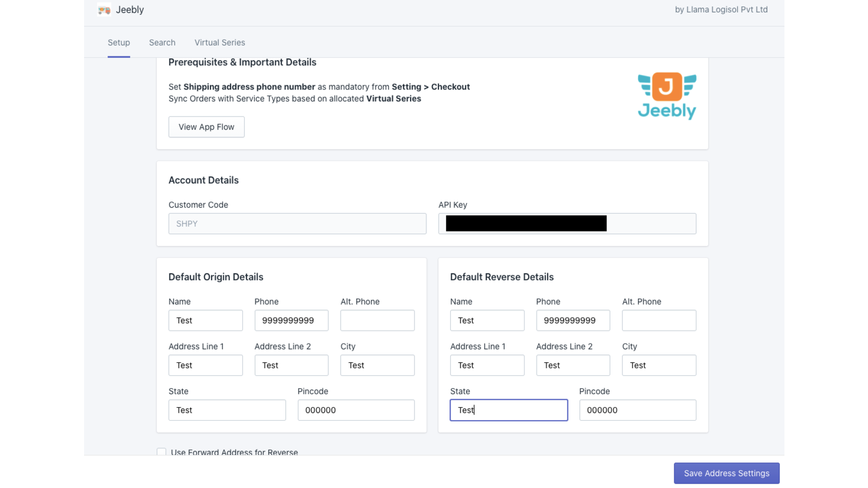Enable Use Forward Address for Reverse
Screen dimensions: 868x488
pos(161,451)
